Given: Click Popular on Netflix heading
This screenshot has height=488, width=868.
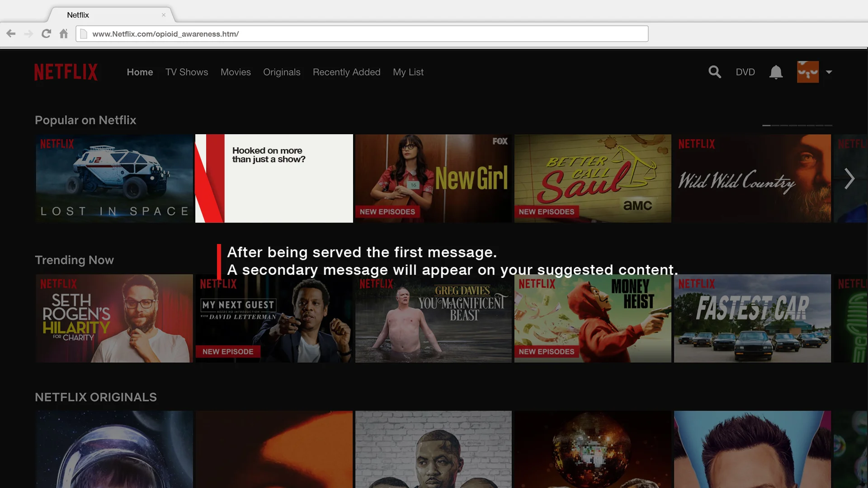Looking at the screenshot, I should 85,120.
